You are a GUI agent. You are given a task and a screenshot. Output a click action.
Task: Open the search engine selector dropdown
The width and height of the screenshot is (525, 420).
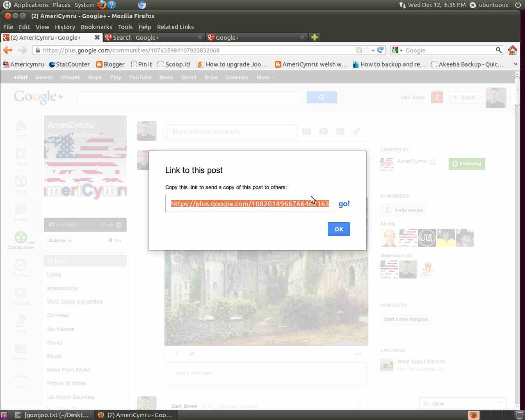click(x=397, y=50)
